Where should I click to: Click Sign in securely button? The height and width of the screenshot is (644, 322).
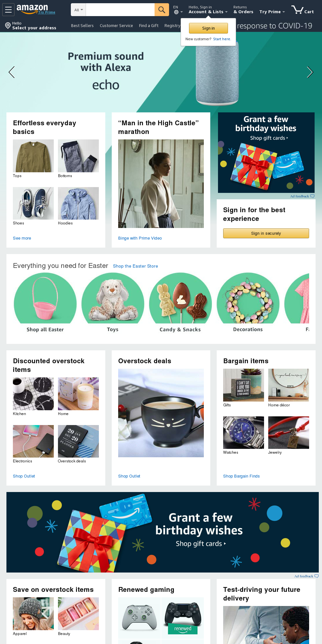coord(266,233)
